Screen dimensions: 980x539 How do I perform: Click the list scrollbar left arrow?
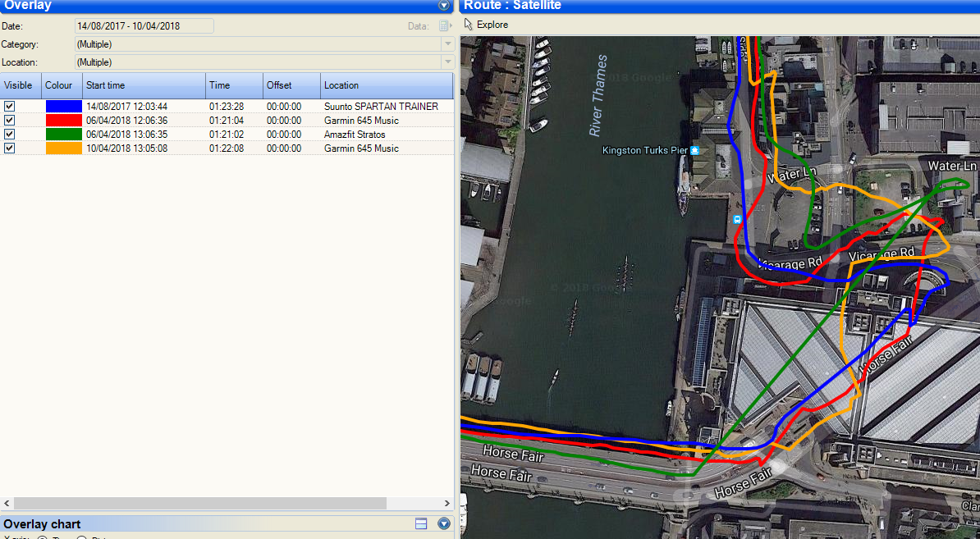pos(7,504)
